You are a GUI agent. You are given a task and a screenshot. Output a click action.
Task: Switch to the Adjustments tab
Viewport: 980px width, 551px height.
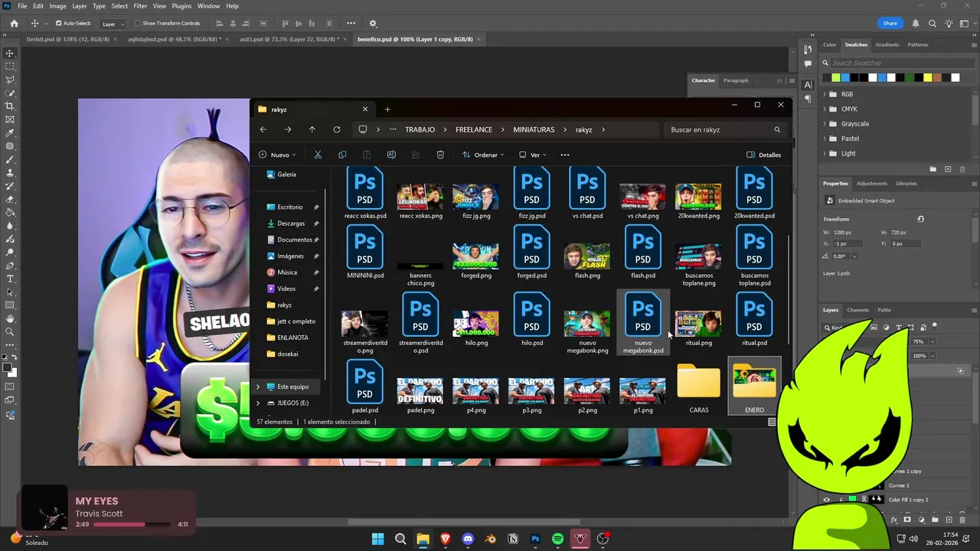point(871,183)
